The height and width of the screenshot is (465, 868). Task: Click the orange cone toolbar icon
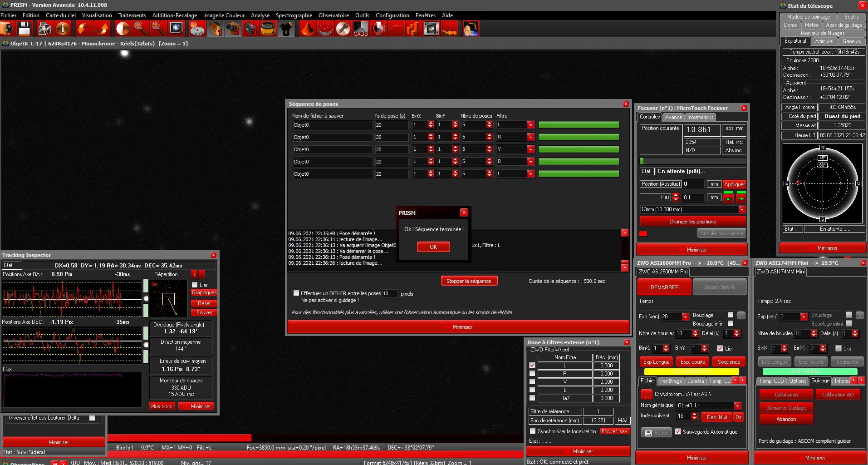click(307, 29)
